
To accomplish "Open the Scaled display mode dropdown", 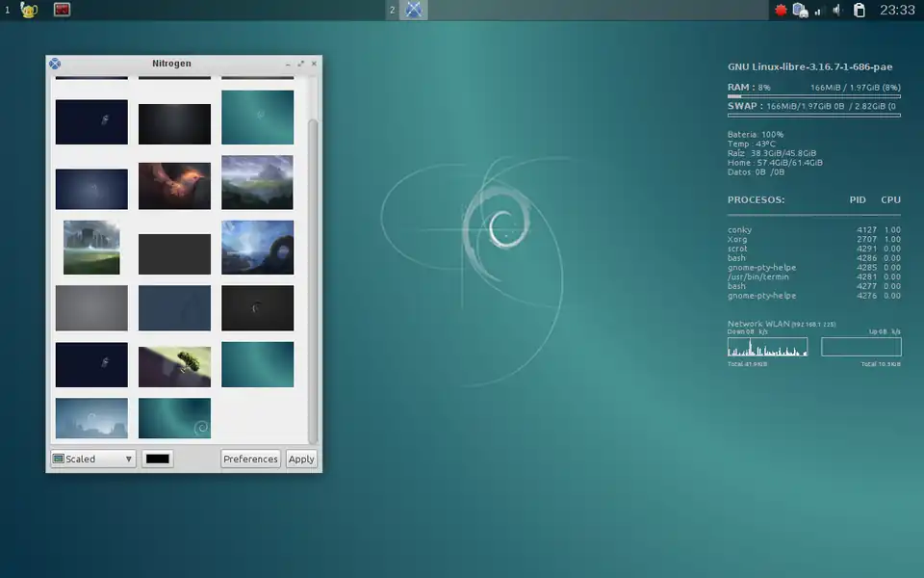I will coord(91,459).
